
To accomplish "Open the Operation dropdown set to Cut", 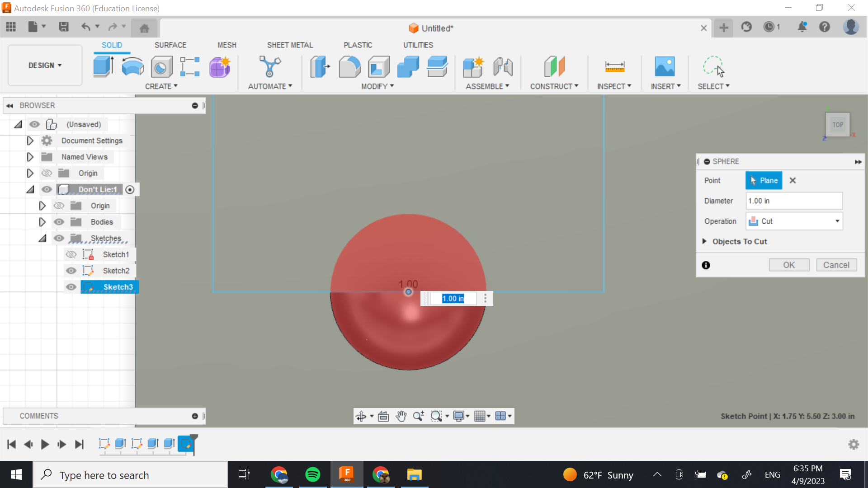I will (x=794, y=221).
